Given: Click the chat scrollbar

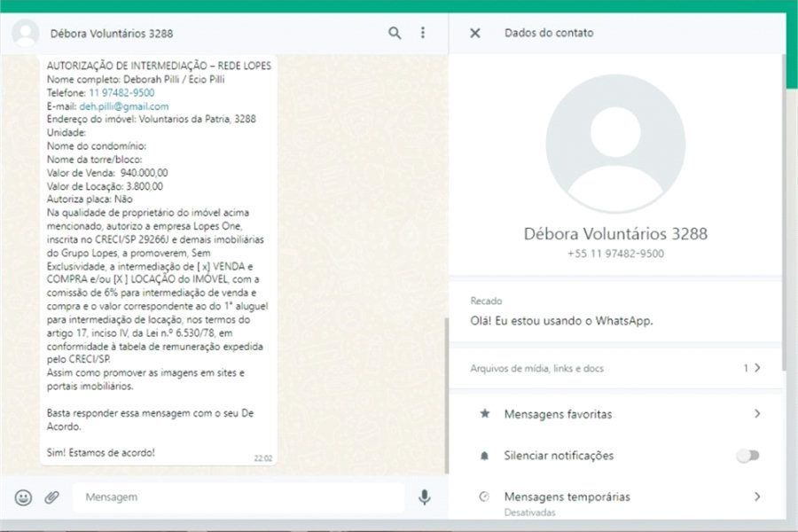Looking at the screenshot, I should pos(447,395).
